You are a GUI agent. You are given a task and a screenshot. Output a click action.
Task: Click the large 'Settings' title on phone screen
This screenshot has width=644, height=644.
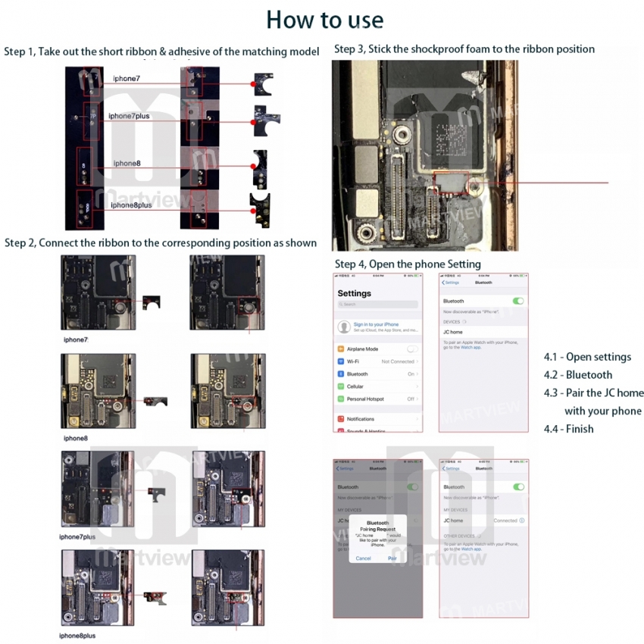pyautogui.click(x=355, y=293)
